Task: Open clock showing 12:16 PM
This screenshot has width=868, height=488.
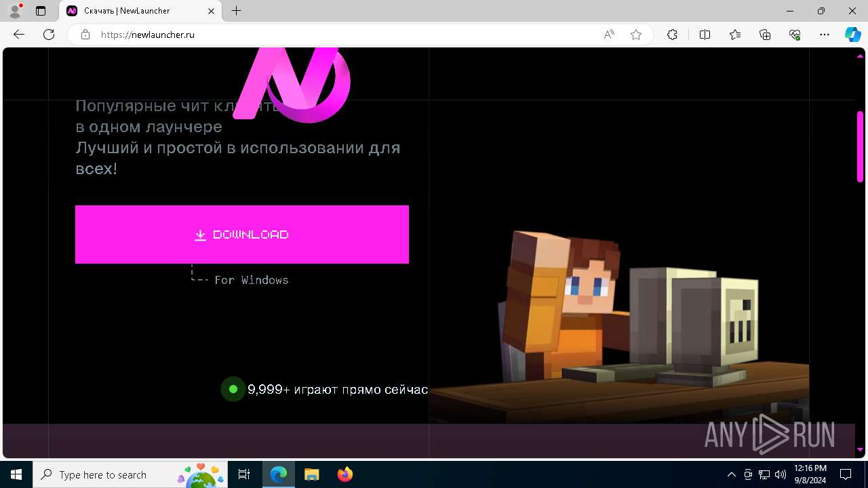Action: [x=810, y=474]
